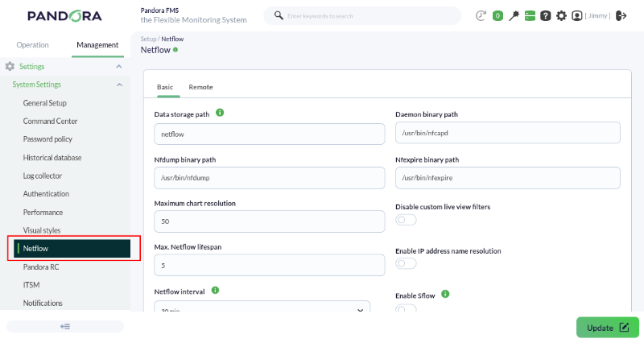The width and height of the screenshot is (644, 343).
Task: Open the green notifications counter badge
Action: point(497,15)
